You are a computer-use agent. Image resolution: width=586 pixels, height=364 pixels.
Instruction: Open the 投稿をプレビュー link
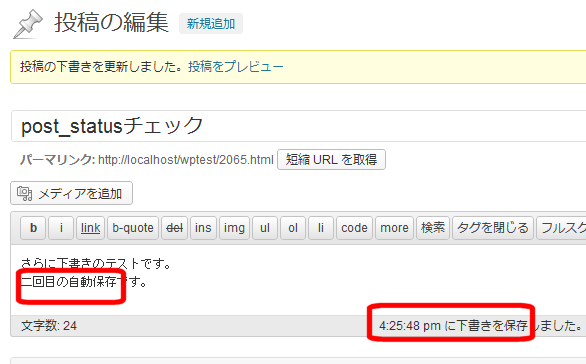coord(235,67)
